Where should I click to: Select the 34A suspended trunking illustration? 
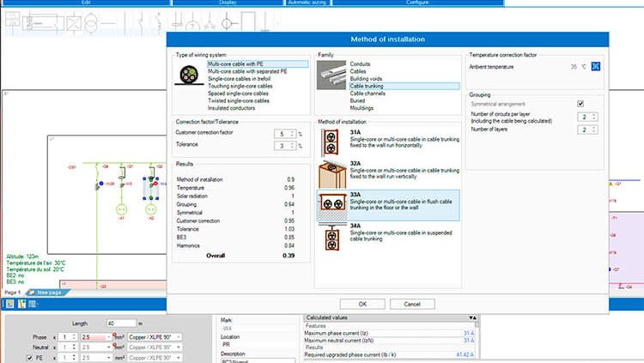point(331,237)
